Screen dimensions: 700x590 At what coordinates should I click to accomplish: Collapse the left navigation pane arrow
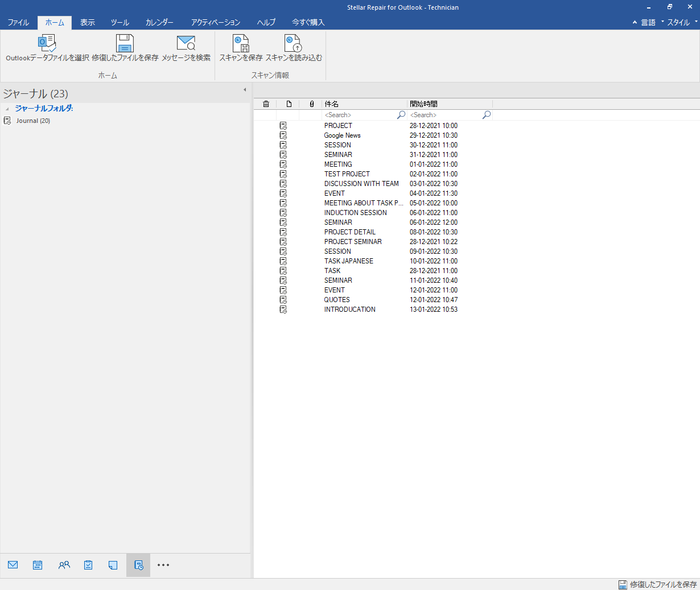[245, 90]
